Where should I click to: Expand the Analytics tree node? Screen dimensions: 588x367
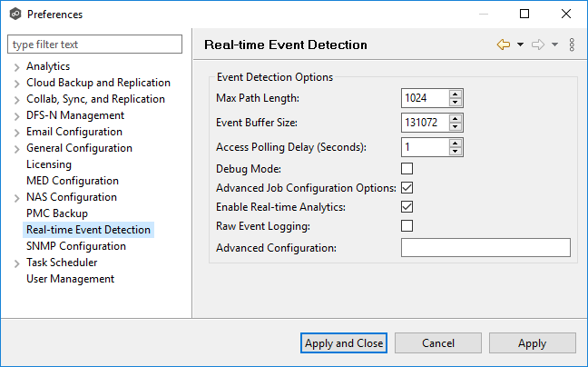(x=17, y=66)
